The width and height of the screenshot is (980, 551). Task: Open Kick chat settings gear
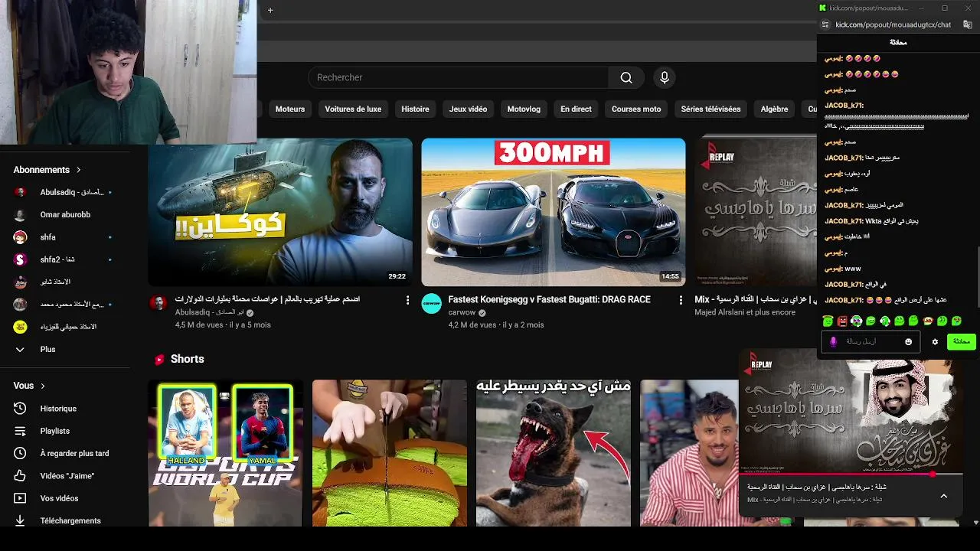935,341
